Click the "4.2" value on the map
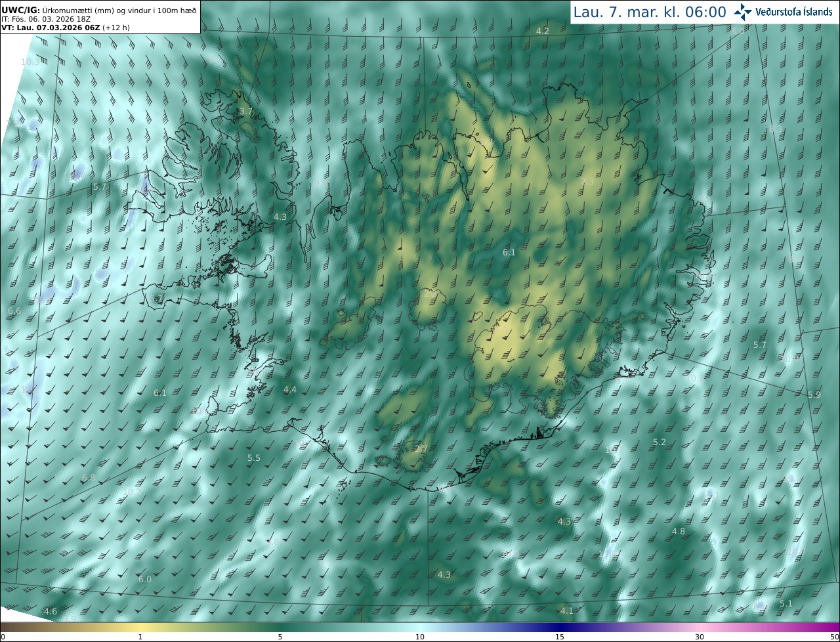Image resolution: width=840 pixels, height=642 pixels. click(x=543, y=32)
